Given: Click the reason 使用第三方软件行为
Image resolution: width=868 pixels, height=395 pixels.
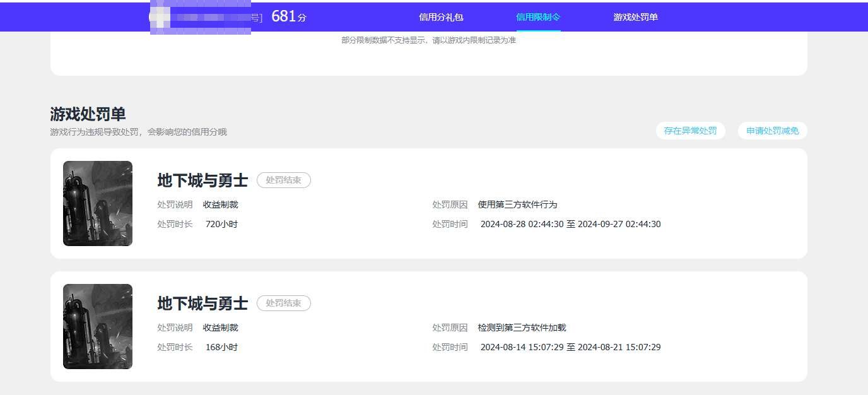Looking at the screenshot, I should tap(517, 204).
